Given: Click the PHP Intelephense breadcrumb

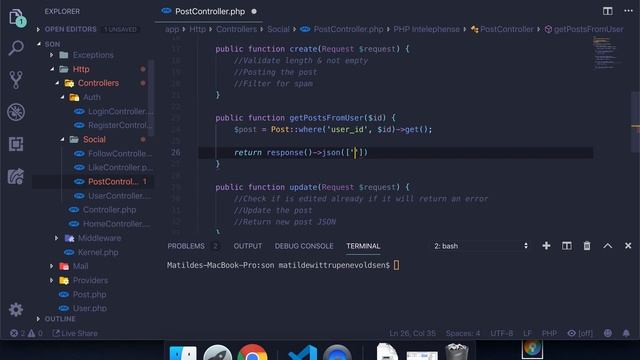Looking at the screenshot, I should click(426, 29).
